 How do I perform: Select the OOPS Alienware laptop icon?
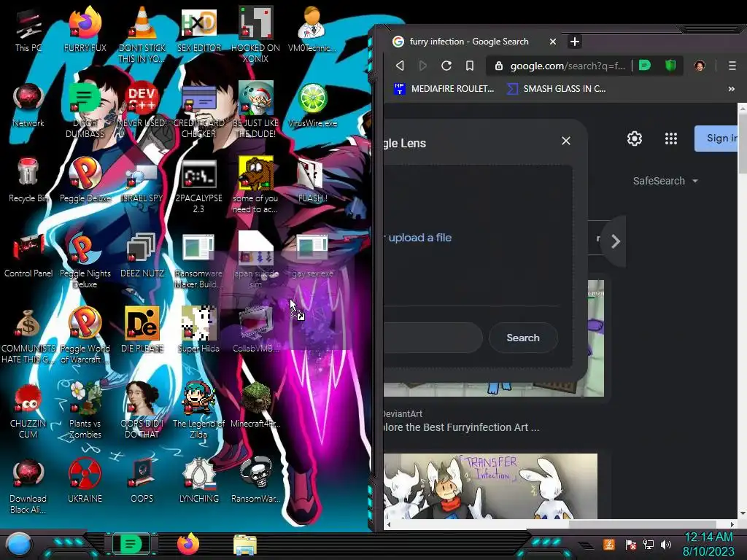pos(142,481)
